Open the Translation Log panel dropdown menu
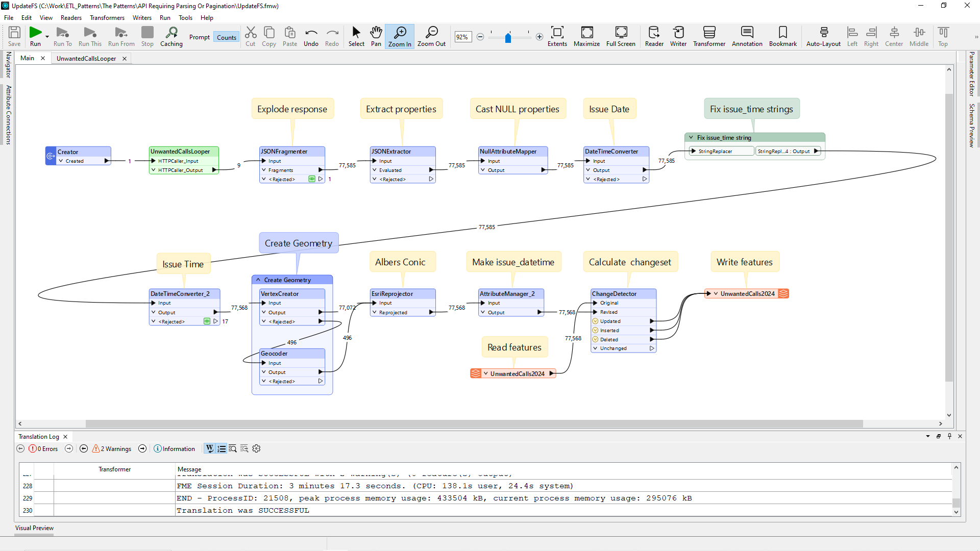The image size is (980, 551). [x=928, y=437]
